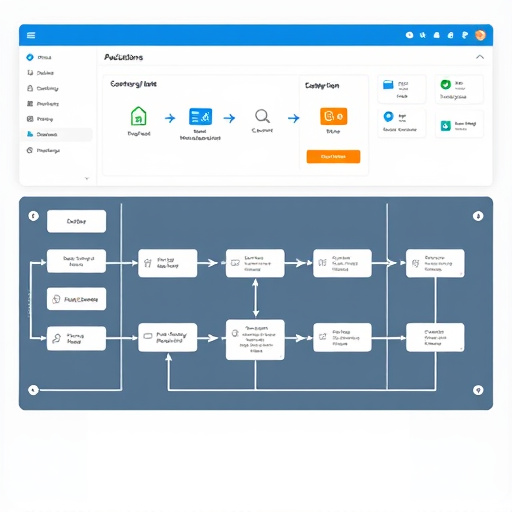512x512 pixels.
Task: Open the lock icon in the header
Action: point(450,35)
